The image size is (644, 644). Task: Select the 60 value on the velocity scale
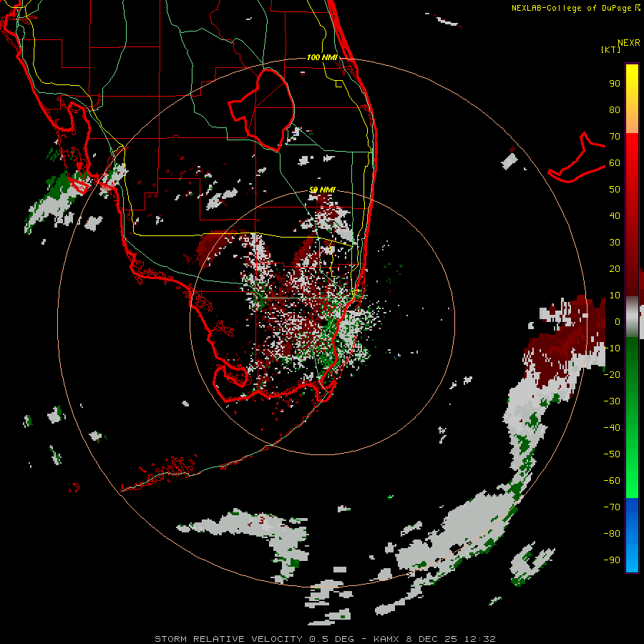[615, 162]
